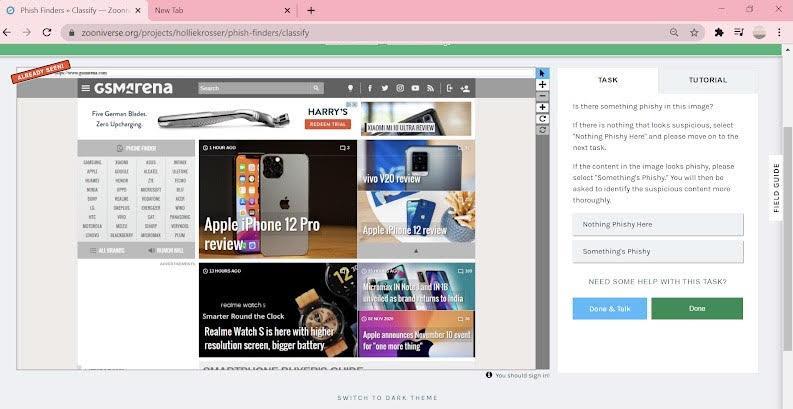Click the RSS feed icon in GSMArena header
793x409 pixels.
(430, 88)
